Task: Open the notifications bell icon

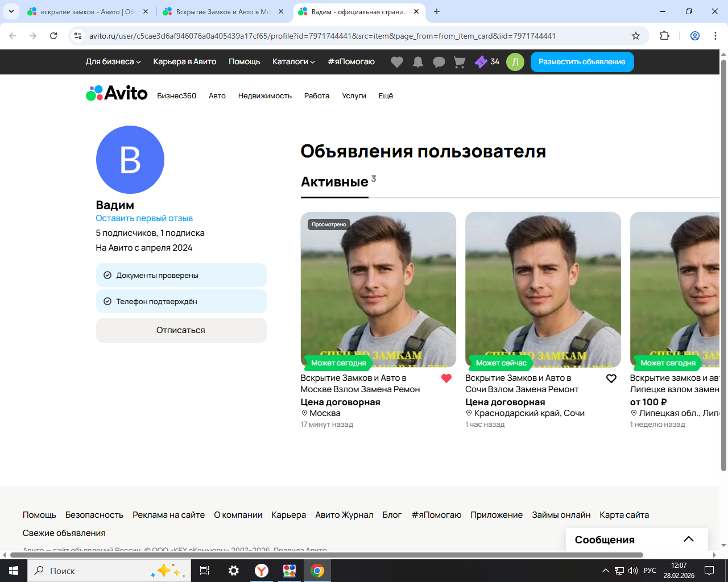Action: [x=418, y=62]
